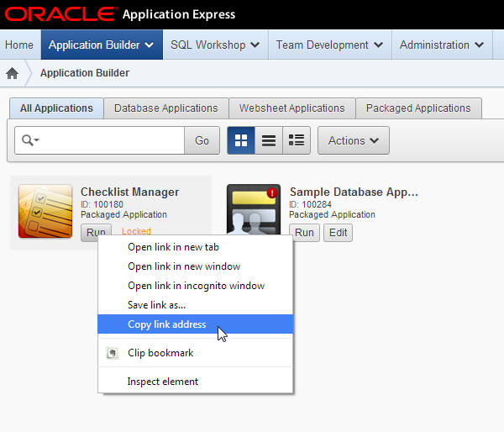This screenshot has height=432, width=504.
Task: Select the Packaged Applications tab
Action: (418, 108)
